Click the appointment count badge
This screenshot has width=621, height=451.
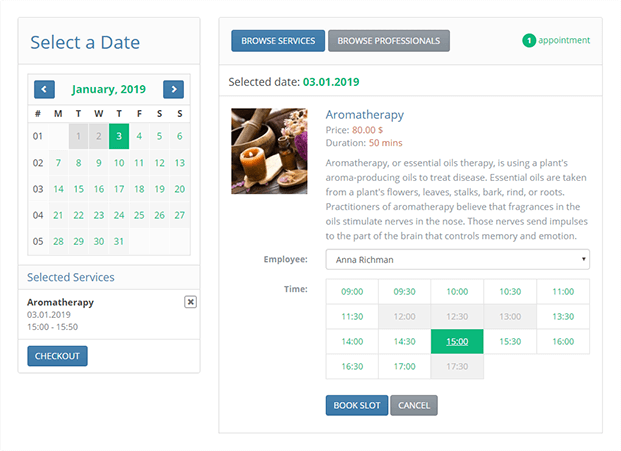[x=528, y=41]
